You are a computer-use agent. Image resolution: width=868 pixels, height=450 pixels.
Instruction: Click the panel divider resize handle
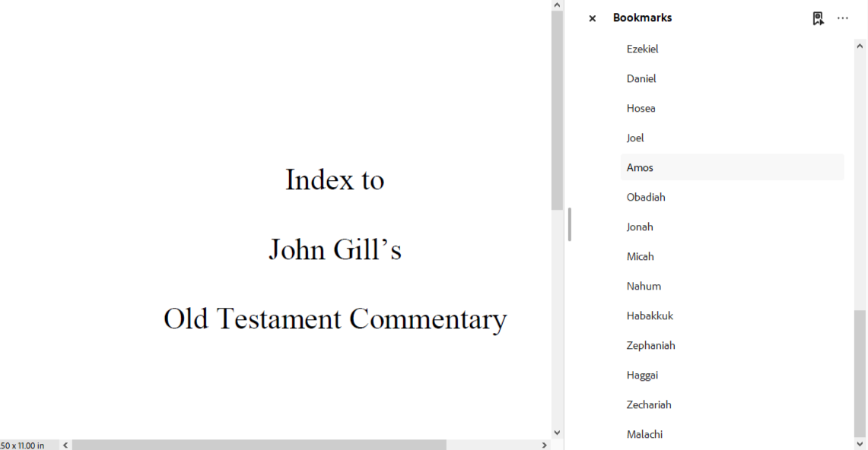[569, 225]
